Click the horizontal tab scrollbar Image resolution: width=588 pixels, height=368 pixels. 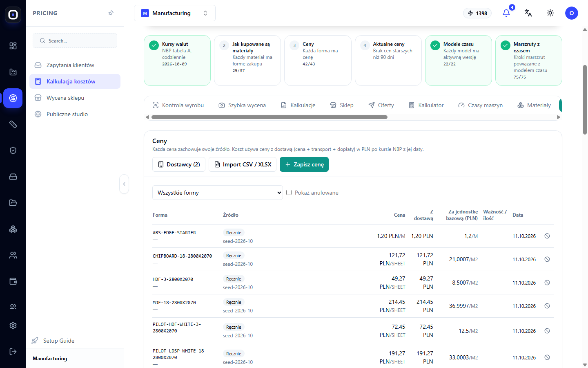269,117
